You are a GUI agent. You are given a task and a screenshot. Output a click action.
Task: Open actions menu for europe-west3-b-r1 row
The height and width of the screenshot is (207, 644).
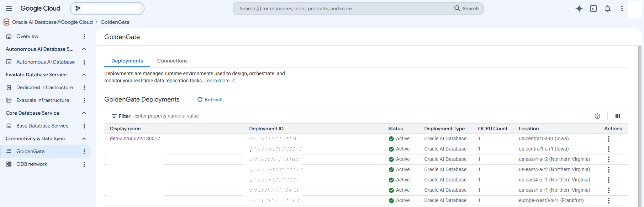pos(609,201)
